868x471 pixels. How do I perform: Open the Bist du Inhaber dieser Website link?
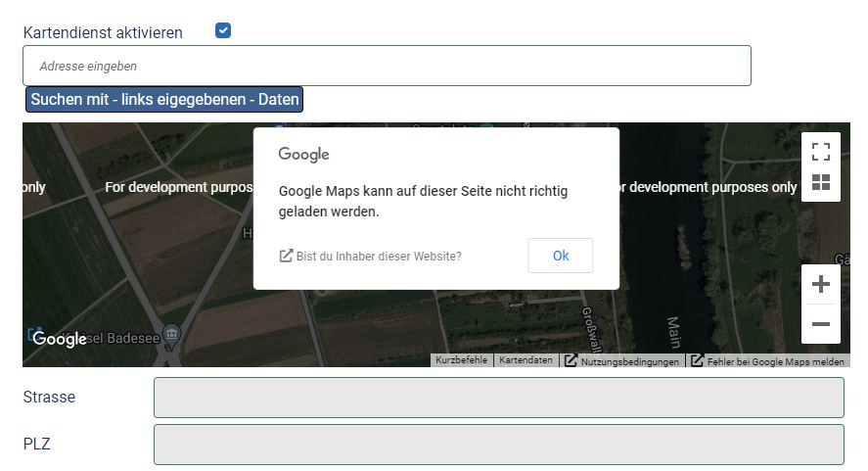pos(371,256)
